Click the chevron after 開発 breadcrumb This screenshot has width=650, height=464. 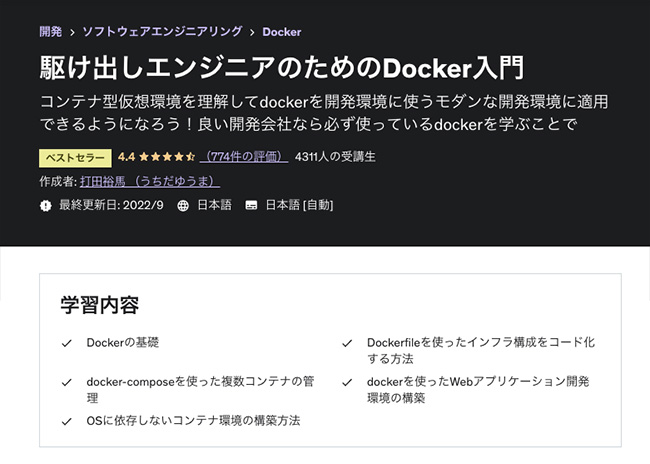click(71, 32)
